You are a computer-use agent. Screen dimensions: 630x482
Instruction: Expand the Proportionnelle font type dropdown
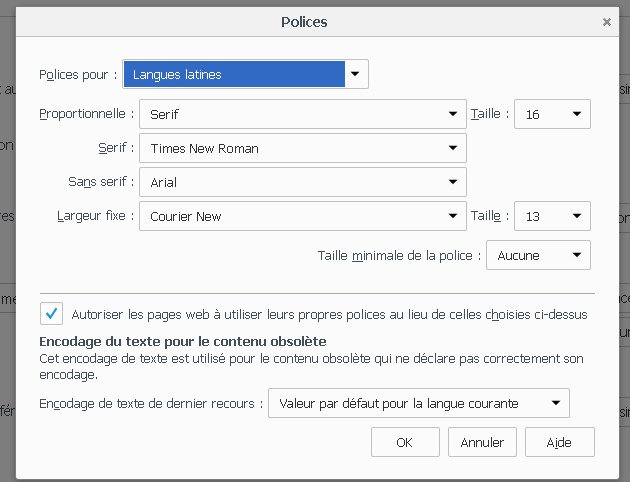tap(302, 115)
